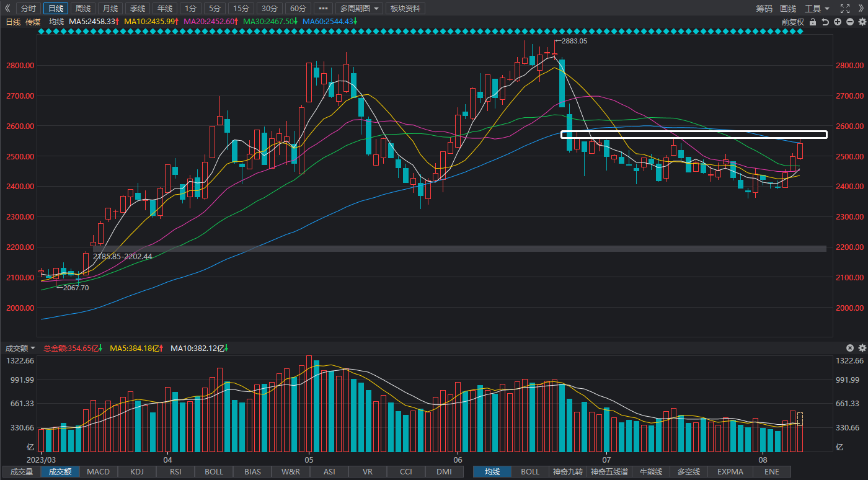
Task: Select KDJ indicator tab
Action: click(x=137, y=472)
